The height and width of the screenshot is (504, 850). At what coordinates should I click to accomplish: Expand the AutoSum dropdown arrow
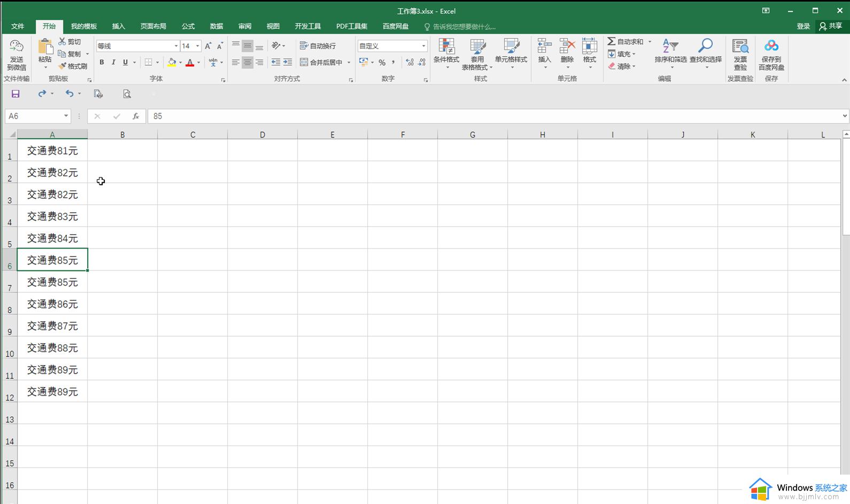click(x=650, y=42)
